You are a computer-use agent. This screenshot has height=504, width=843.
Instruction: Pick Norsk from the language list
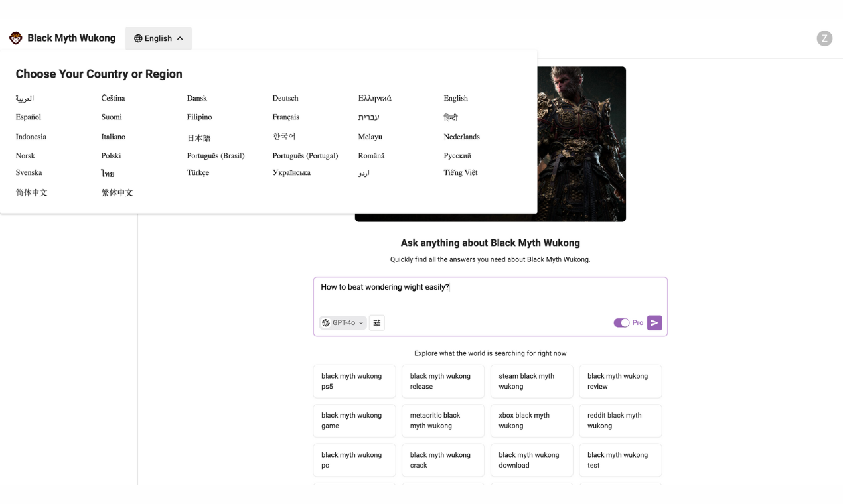[25, 155]
